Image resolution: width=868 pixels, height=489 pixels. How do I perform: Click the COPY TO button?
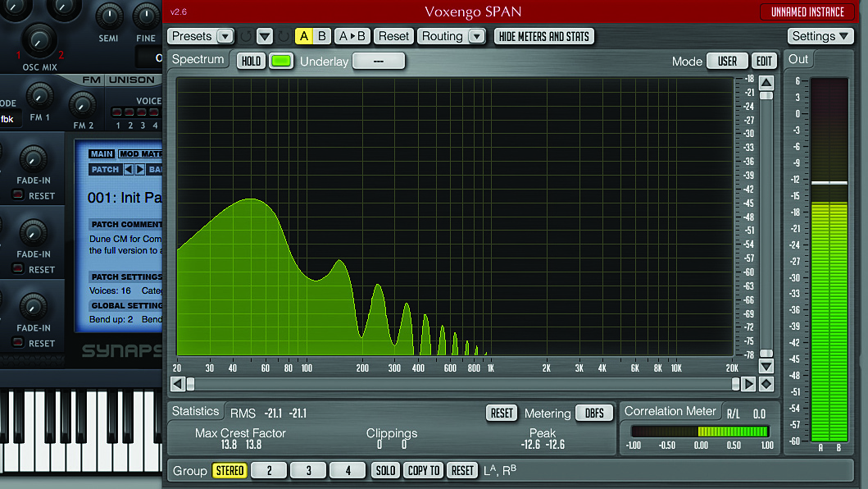(x=424, y=471)
